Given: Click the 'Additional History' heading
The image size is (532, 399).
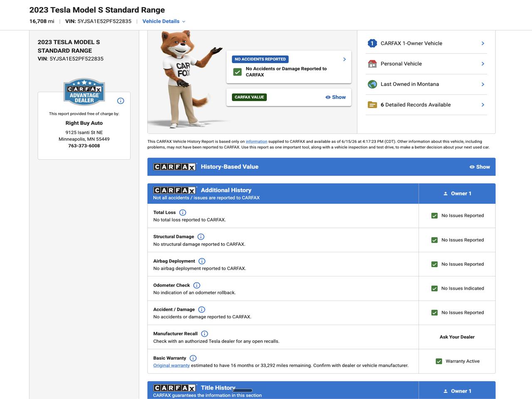Looking at the screenshot, I should click(226, 190).
